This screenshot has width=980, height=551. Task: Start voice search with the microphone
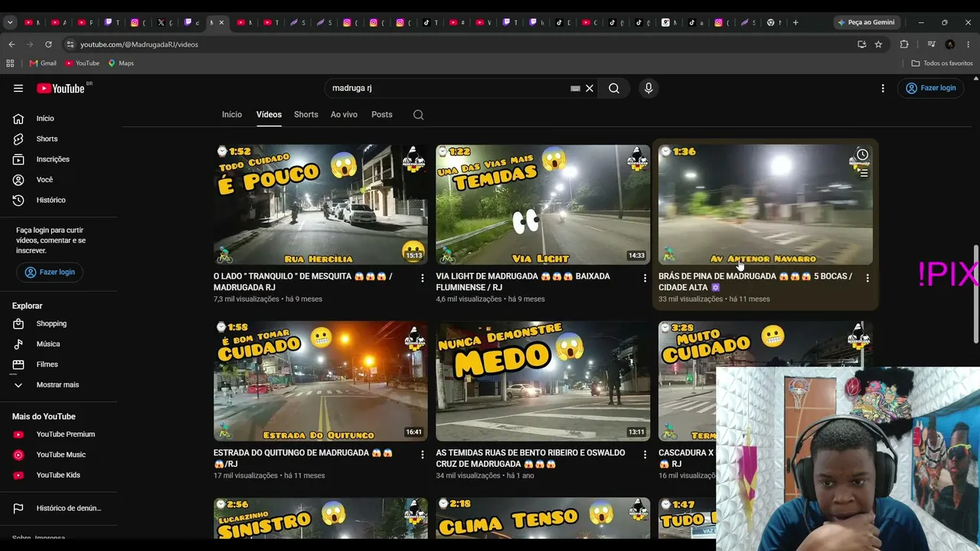point(648,88)
